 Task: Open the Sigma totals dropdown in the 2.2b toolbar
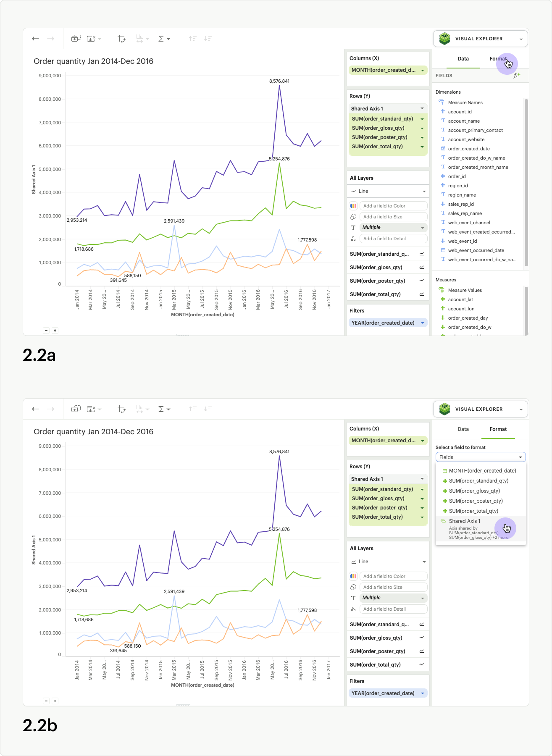pyautogui.click(x=163, y=409)
